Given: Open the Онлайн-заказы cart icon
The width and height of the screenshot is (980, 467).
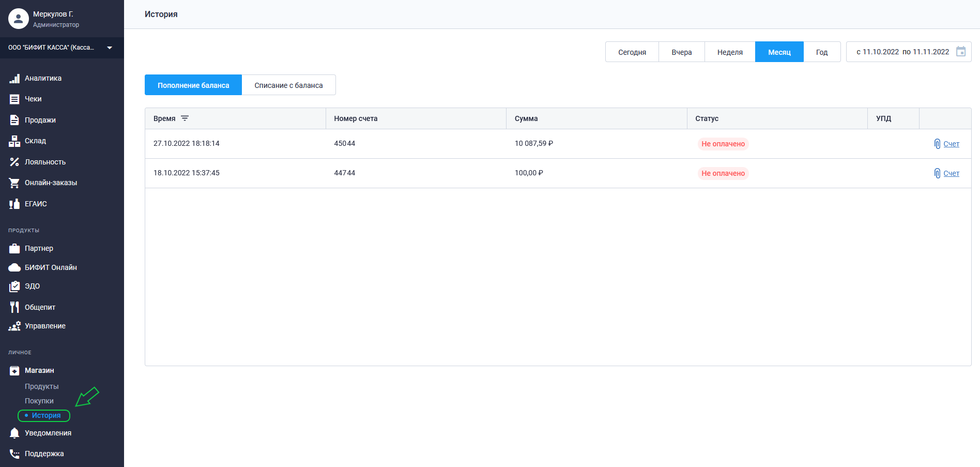Looking at the screenshot, I should 14,183.
